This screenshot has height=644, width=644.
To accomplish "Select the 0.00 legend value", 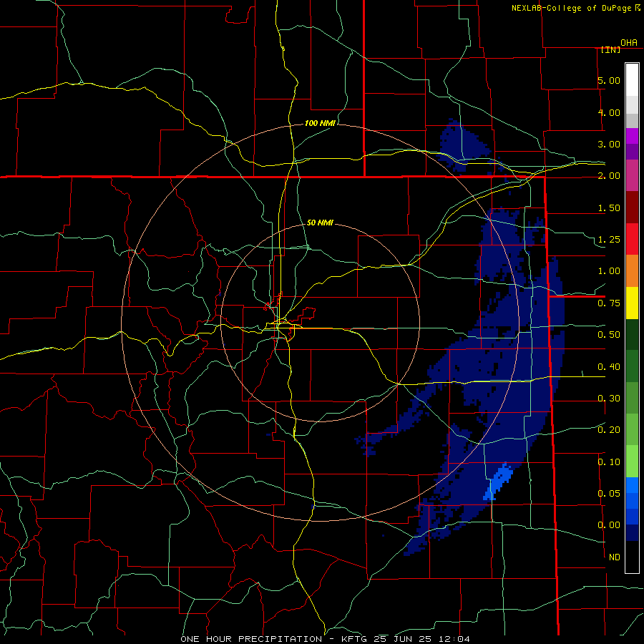I will click(609, 525).
